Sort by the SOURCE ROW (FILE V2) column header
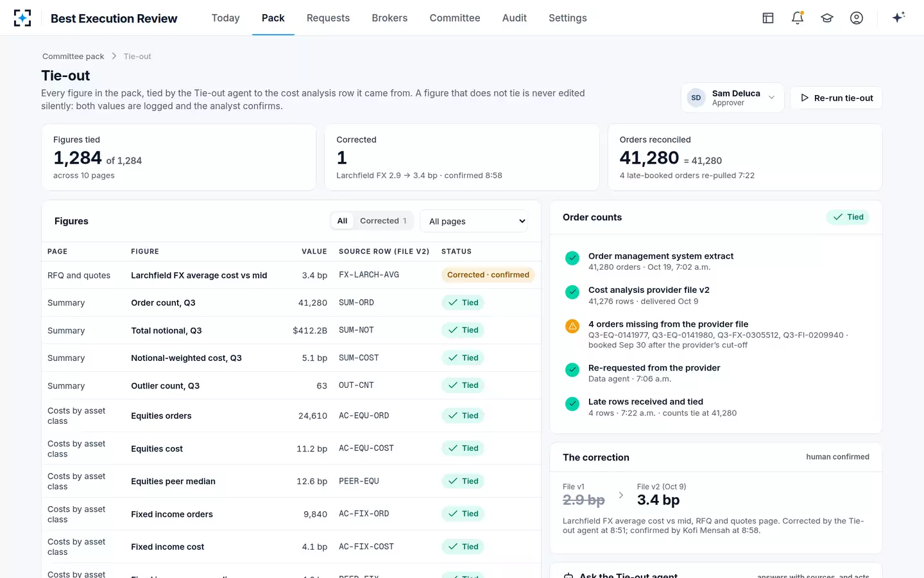This screenshot has height=578, width=924. 384,252
